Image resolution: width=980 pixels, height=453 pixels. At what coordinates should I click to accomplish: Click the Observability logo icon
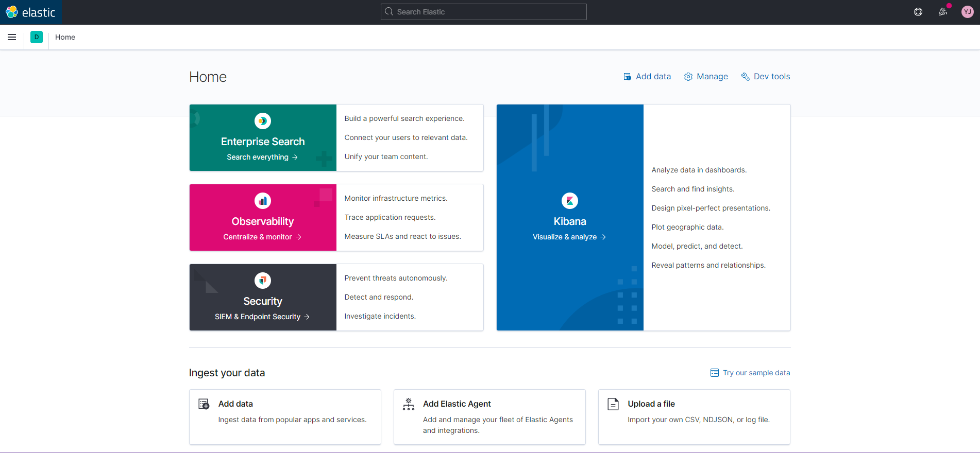(263, 201)
